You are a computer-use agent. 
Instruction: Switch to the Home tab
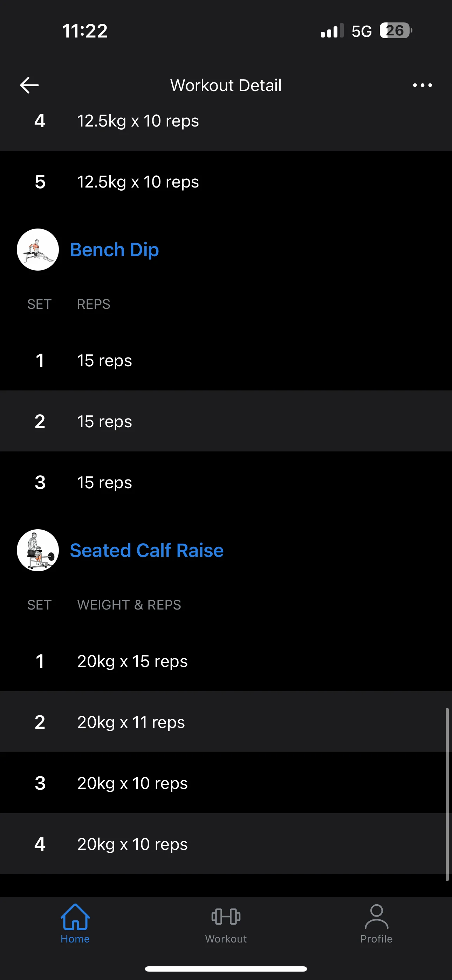(75, 923)
